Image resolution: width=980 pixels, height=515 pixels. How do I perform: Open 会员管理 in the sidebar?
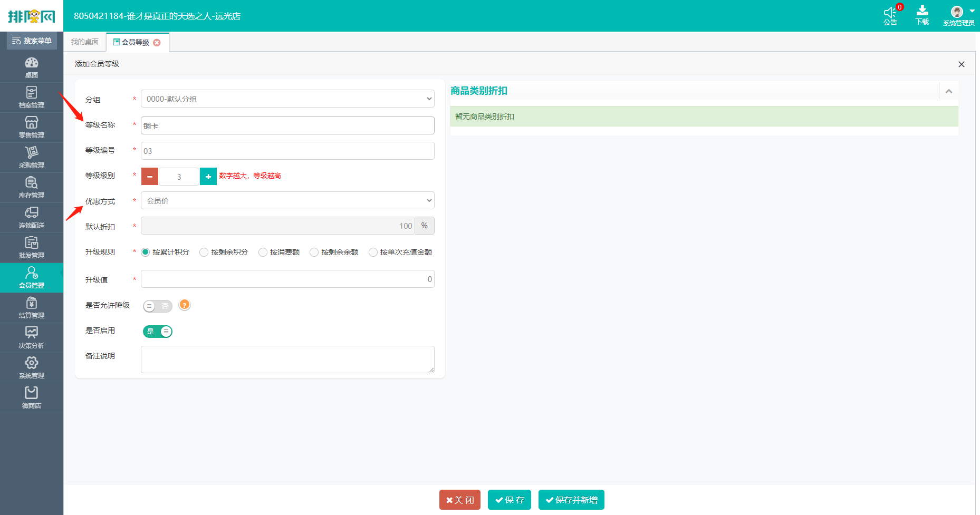32,278
